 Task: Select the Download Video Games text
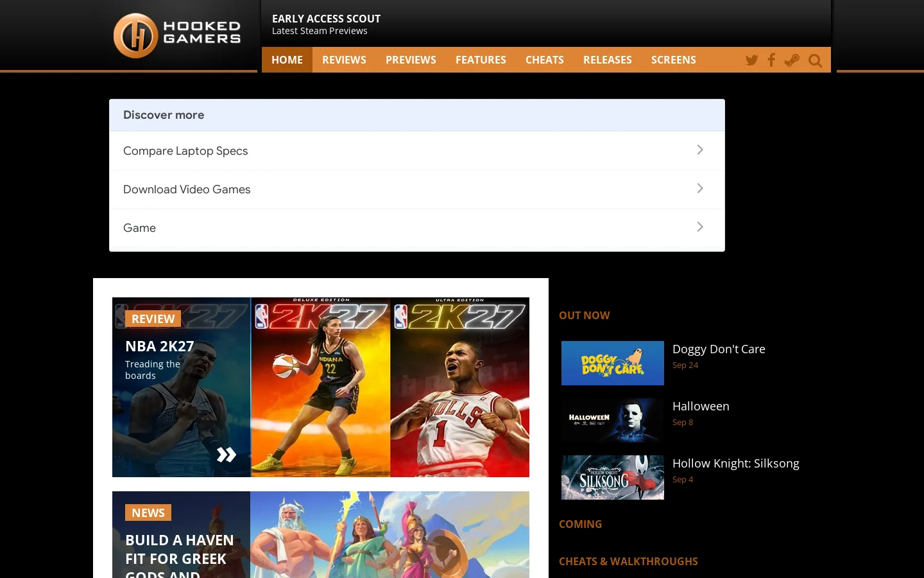coord(187,189)
